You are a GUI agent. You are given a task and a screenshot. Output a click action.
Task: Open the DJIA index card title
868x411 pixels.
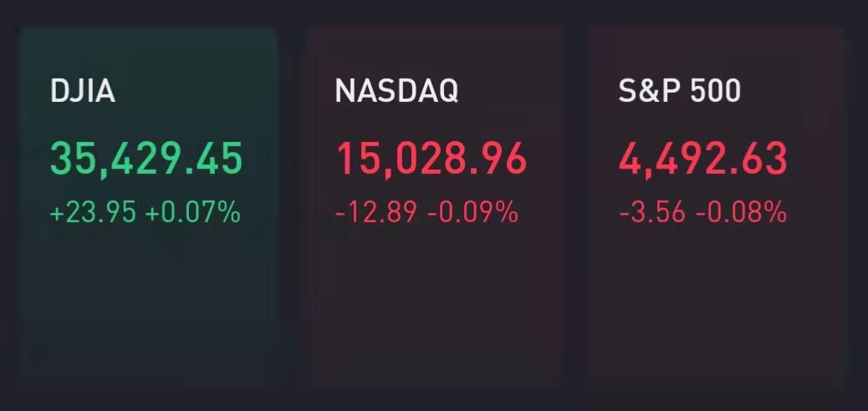pos(83,91)
